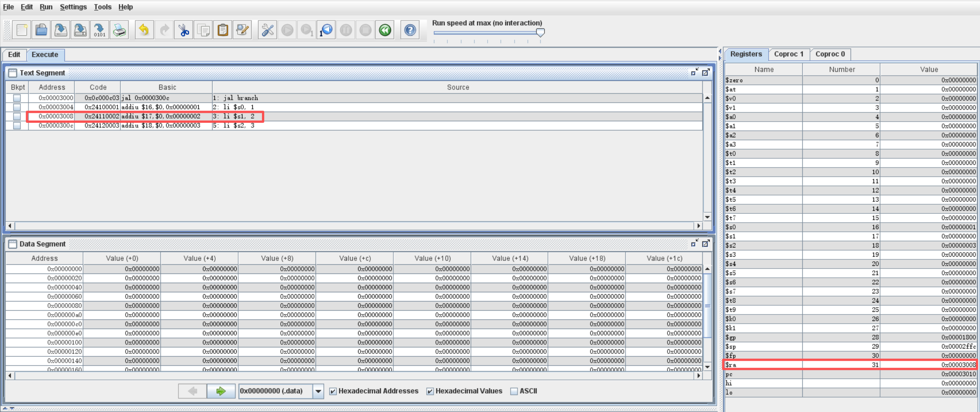Switch to the Coproc 1 tab
This screenshot has height=412, width=980.
click(788, 54)
